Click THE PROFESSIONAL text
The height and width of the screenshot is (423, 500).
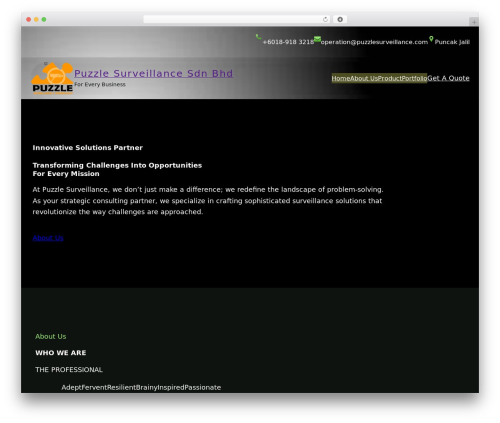[69, 370]
